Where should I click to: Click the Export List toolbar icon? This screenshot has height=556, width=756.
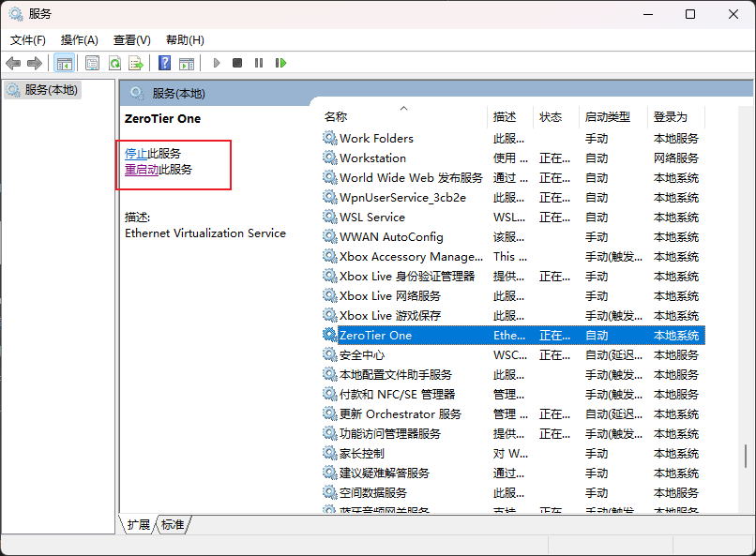coord(136,63)
